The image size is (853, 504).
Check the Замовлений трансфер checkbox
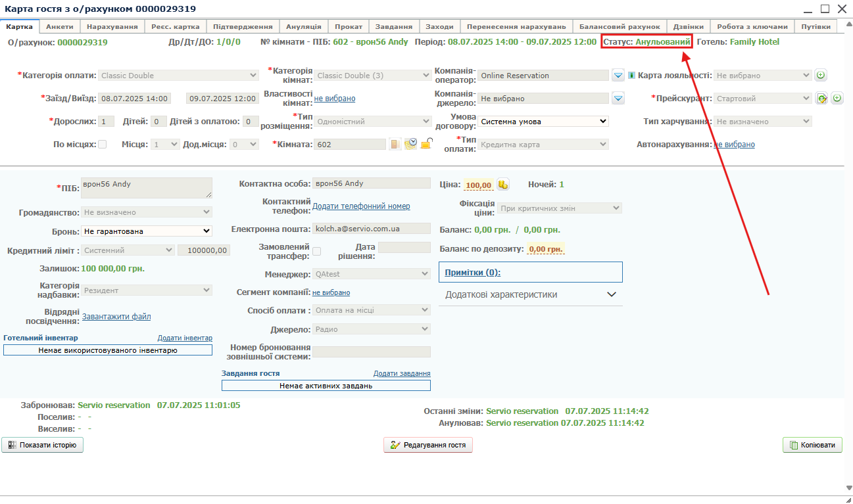(316, 251)
